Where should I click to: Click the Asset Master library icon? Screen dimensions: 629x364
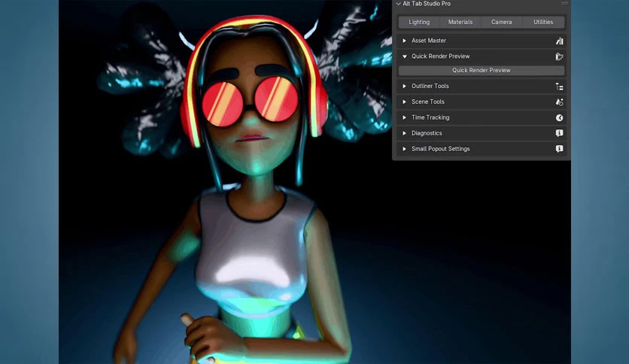point(559,41)
